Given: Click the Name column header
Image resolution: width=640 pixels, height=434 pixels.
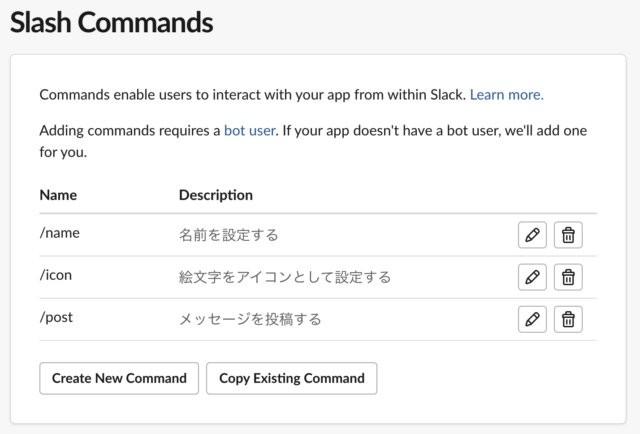Looking at the screenshot, I should pos(58,195).
